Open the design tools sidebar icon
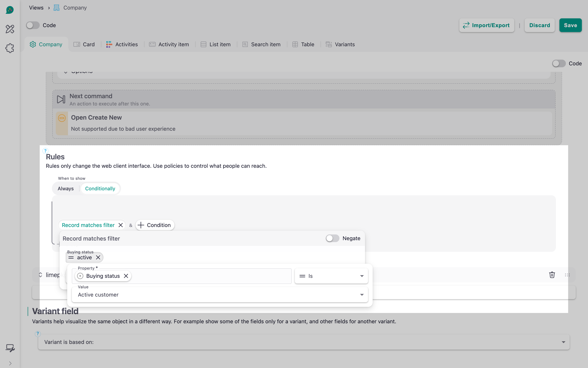Screen dimensions: 588x368 click(x=10, y=29)
